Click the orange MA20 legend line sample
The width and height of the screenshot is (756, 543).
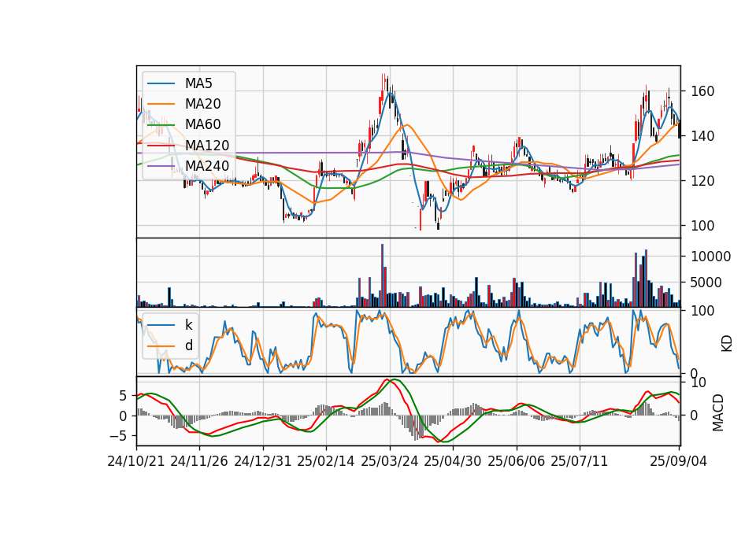(x=161, y=104)
